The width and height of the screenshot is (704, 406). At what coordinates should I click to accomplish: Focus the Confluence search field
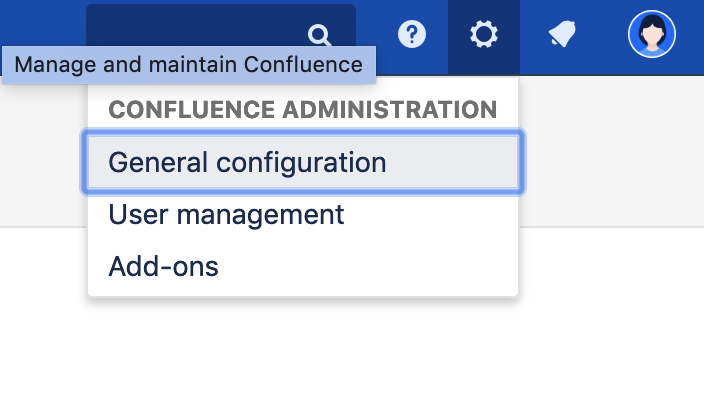point(200,25)
